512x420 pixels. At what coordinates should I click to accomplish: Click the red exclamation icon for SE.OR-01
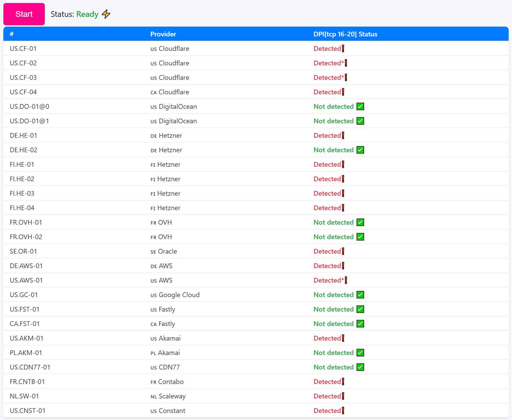tap(343, 251)
